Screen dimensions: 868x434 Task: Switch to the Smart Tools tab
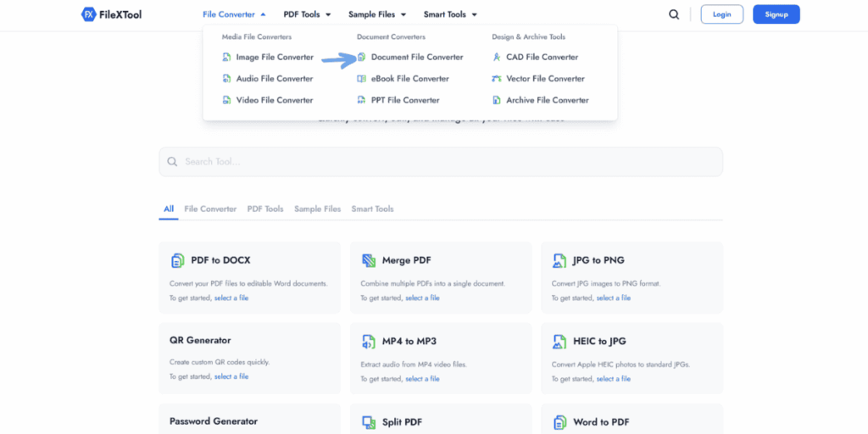(373, 209)
